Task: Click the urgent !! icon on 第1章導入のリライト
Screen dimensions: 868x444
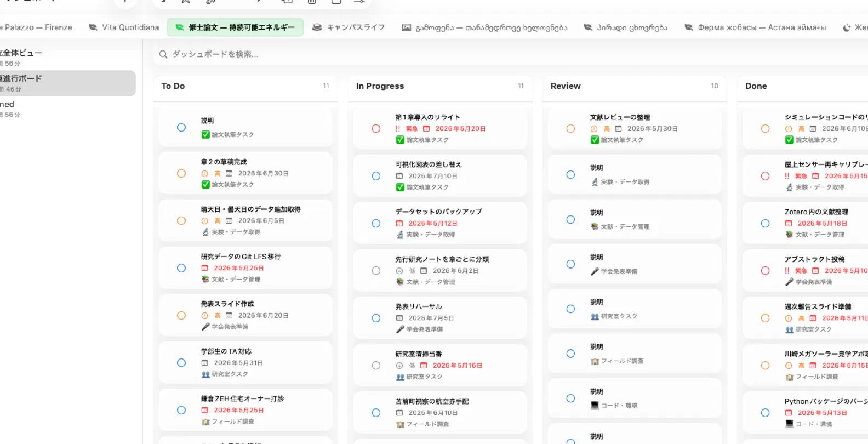Action: pos(398,129)
